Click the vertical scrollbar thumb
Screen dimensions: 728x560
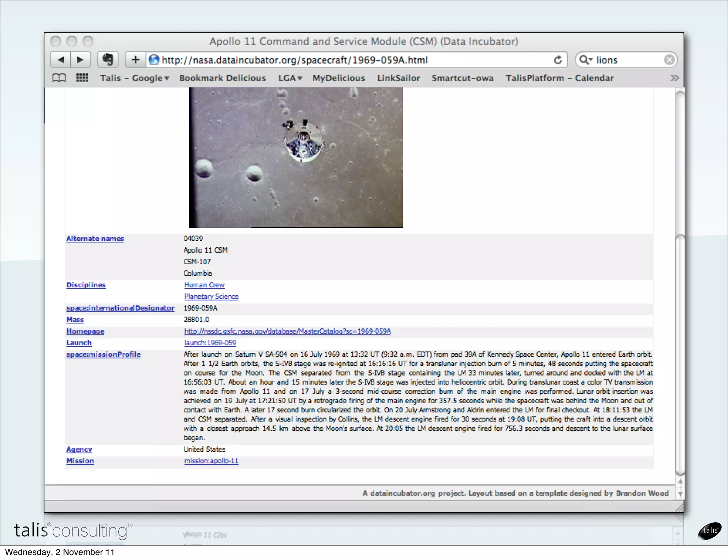pos(680,355)
